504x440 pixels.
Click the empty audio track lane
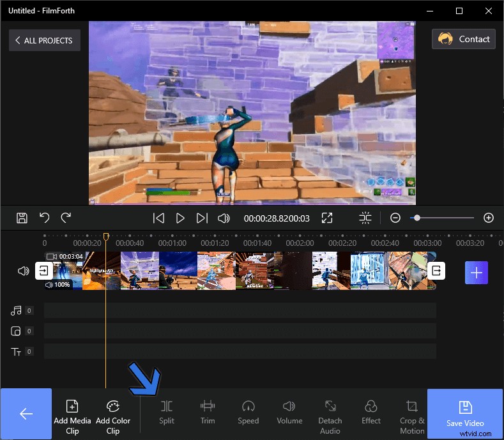click(240, 310)
